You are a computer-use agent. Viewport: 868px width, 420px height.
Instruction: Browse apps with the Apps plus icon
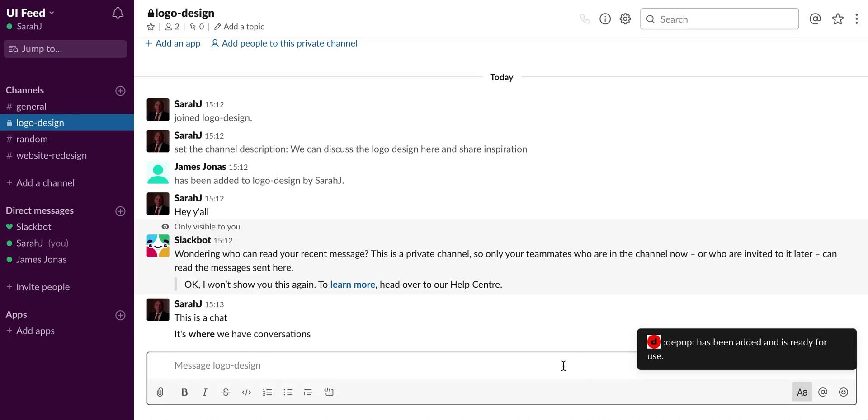(120, 315)
